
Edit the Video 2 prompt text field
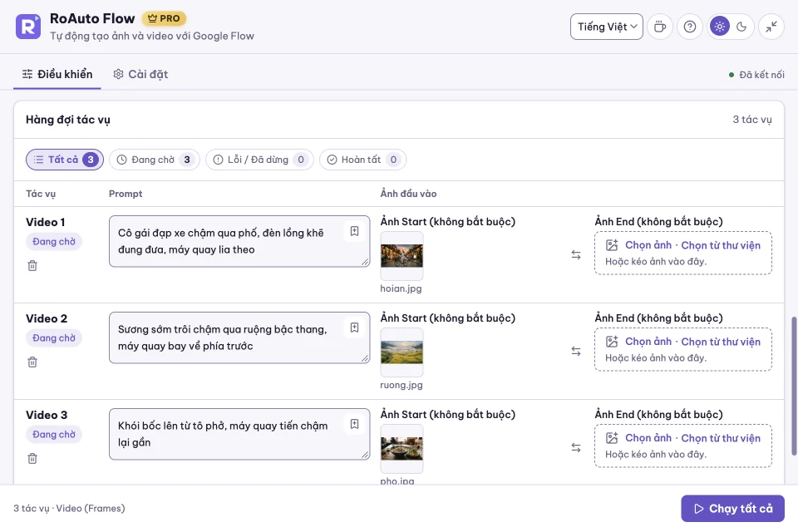click(239, 337)
